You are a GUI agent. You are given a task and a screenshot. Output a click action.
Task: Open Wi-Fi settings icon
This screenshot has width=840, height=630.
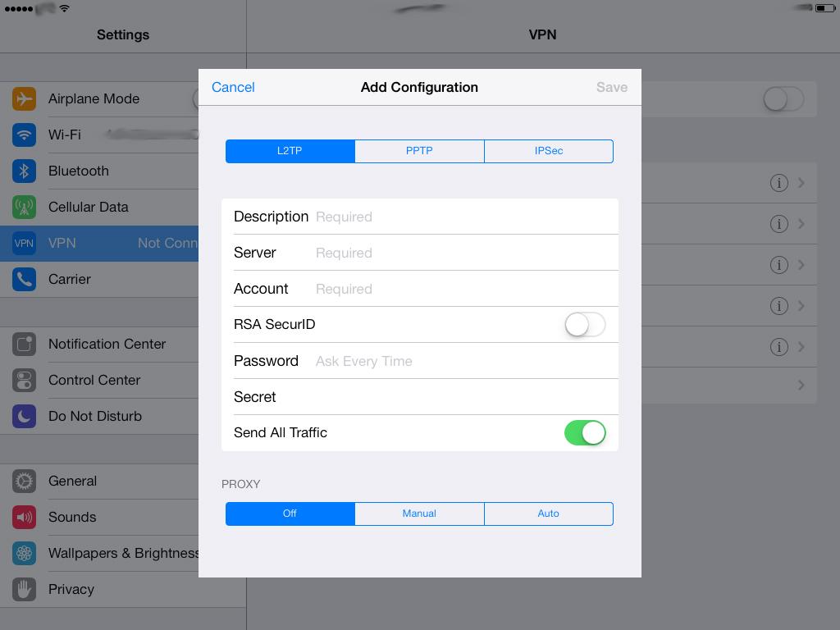pos(24,135)
